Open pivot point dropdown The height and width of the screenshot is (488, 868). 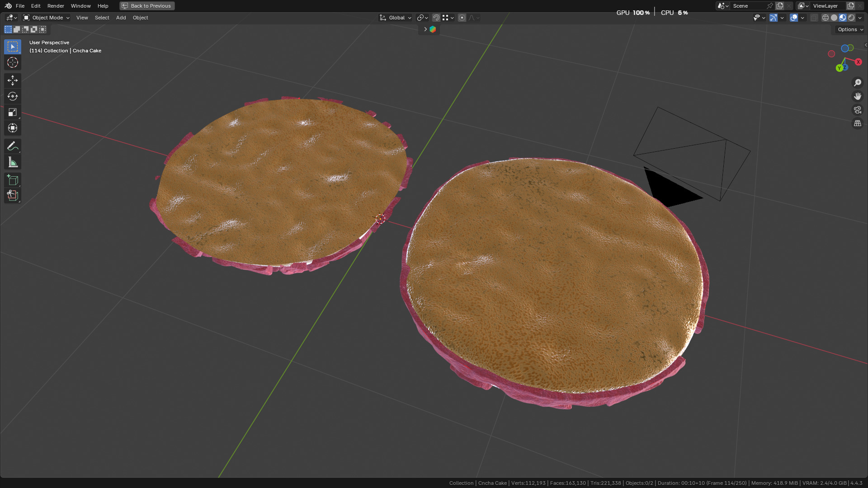click(422, 18)
